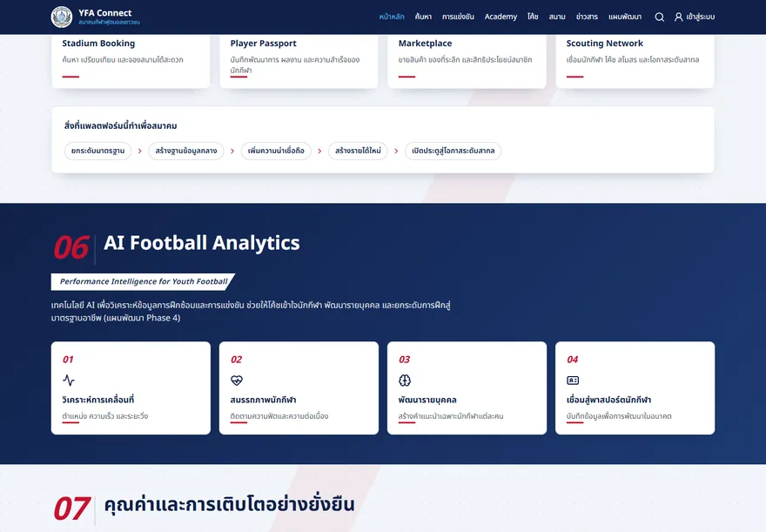Click the red section number 06
The height and width of the screenshot is (532, 766).
(x=71, y=247)
